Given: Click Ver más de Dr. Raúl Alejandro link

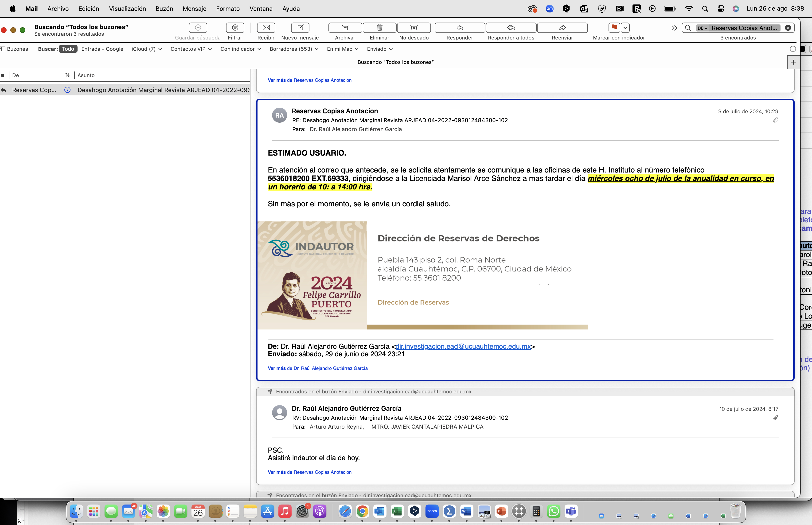Looking at the screenshot, I should click(318, 368).
